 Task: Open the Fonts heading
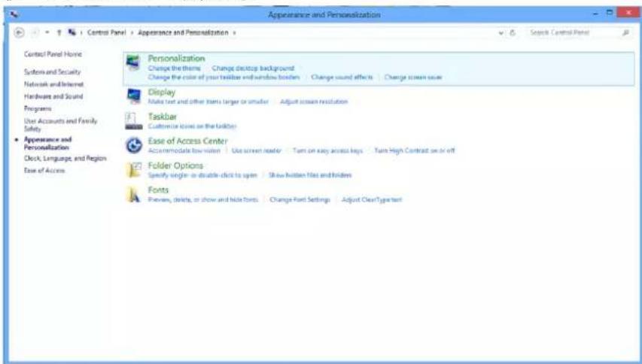(x=159, y=190)
